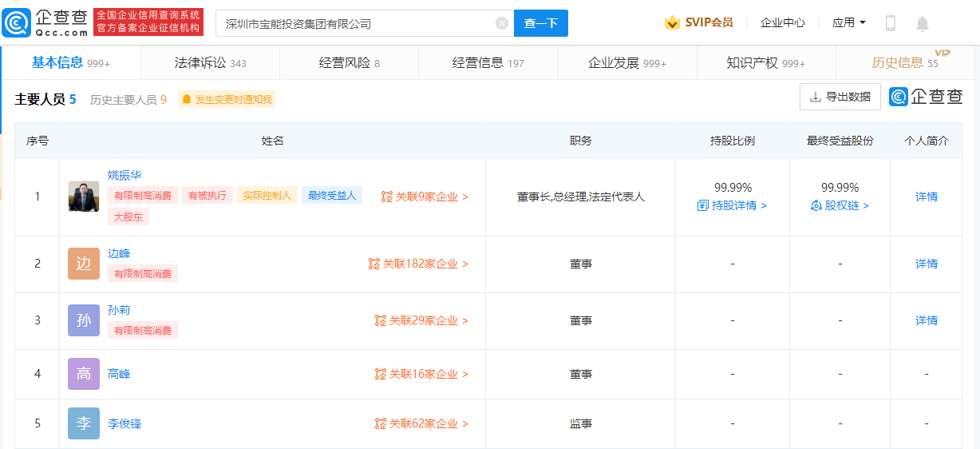Open 持股详情 link

(x=732, y=205)
